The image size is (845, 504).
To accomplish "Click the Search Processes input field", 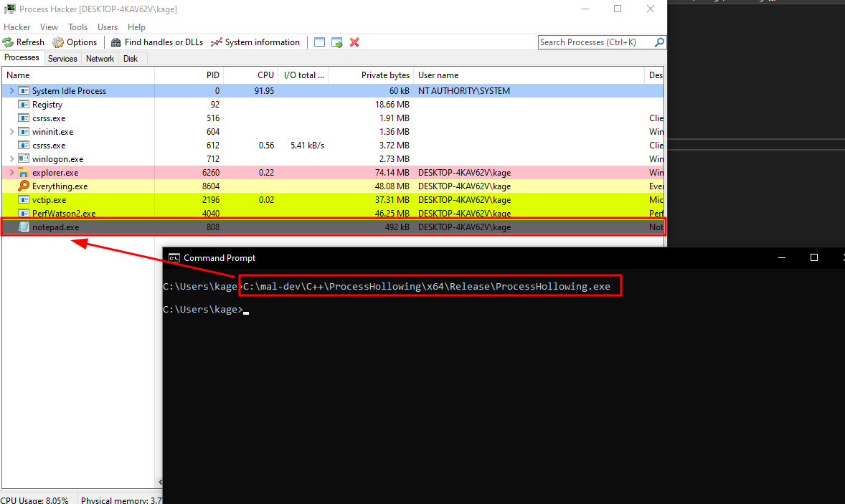I will coord(595,42).
